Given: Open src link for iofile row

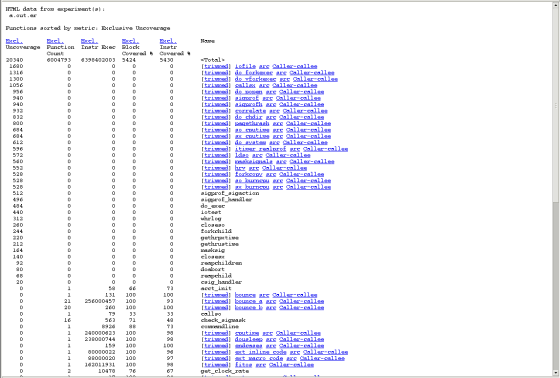Looking at the screenshot, I should click(x=264, y=66).
